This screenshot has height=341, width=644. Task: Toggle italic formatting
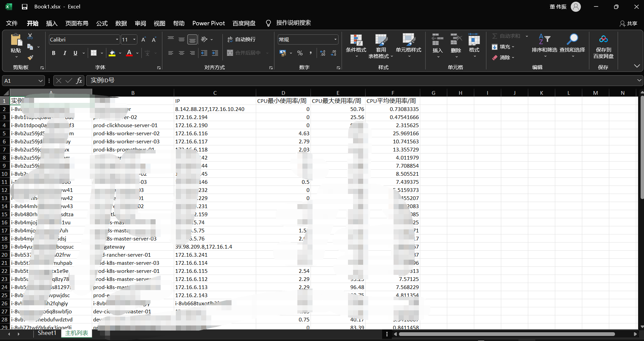[64, 53]
